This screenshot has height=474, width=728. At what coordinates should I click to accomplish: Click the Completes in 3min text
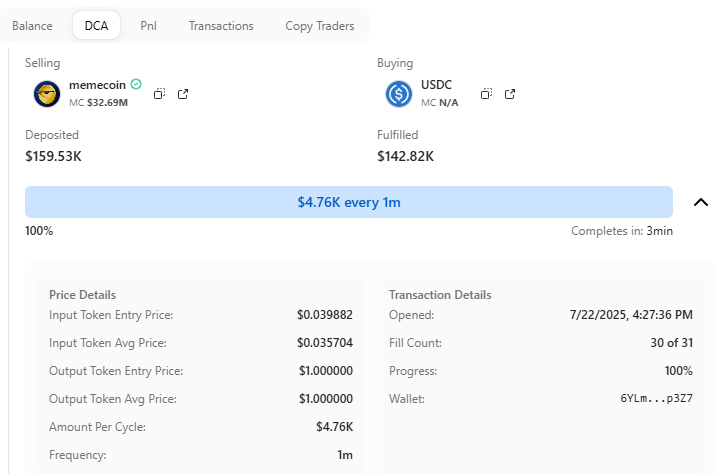pos(622,231)
